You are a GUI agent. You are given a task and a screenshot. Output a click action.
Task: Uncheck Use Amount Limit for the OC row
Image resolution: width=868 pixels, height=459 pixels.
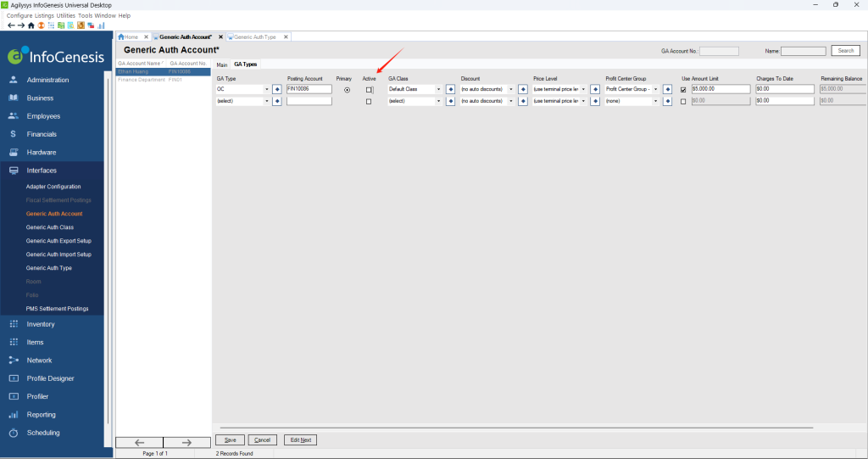pyautogui.click(x=683, y=90)
